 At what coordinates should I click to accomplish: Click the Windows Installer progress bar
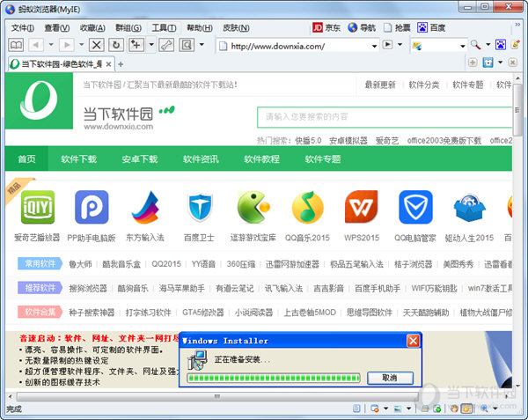click(274, 378)
